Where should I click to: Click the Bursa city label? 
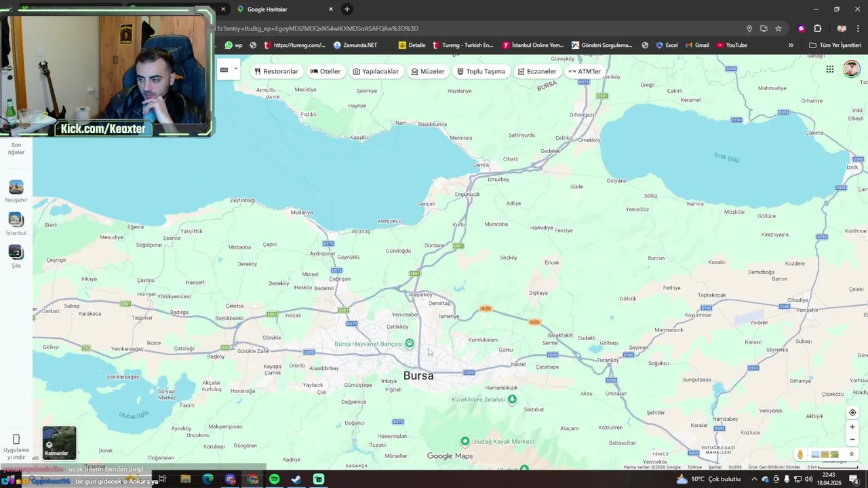pos(418,375)
